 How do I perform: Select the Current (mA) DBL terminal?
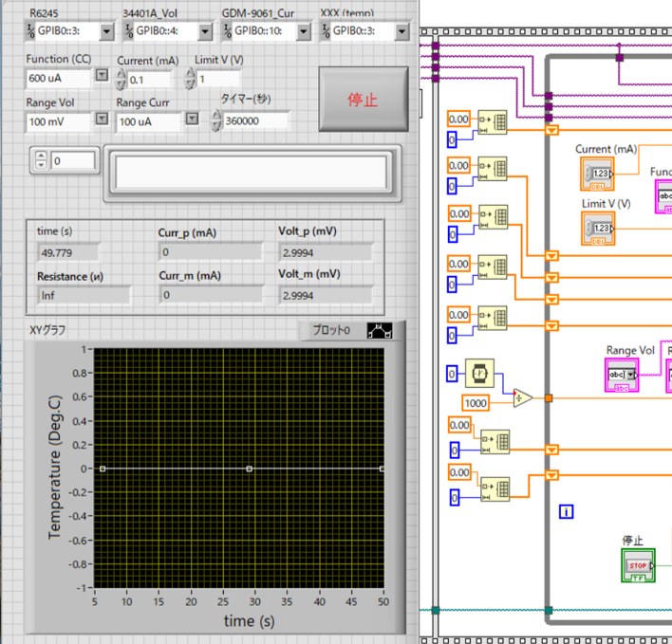coord(598,174)
